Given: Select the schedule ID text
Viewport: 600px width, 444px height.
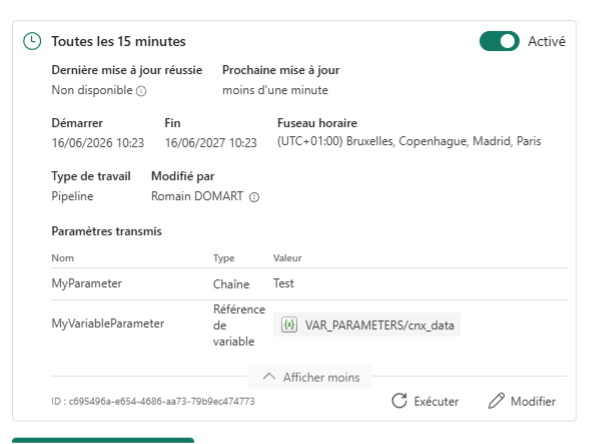Looking at the screenshot, I should [153, 401].
